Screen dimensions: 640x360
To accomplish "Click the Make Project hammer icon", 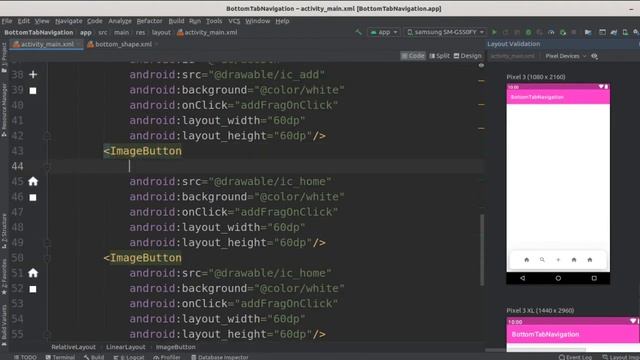I will point(358,32).
